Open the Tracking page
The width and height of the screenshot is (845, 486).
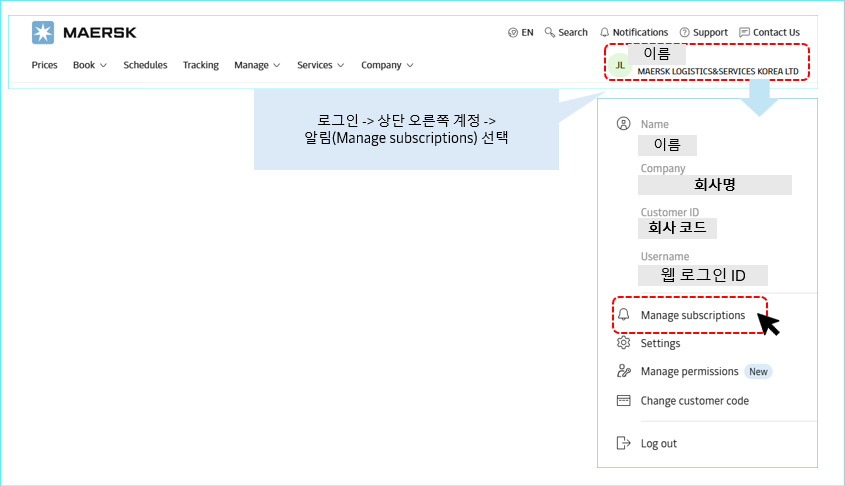201,65
